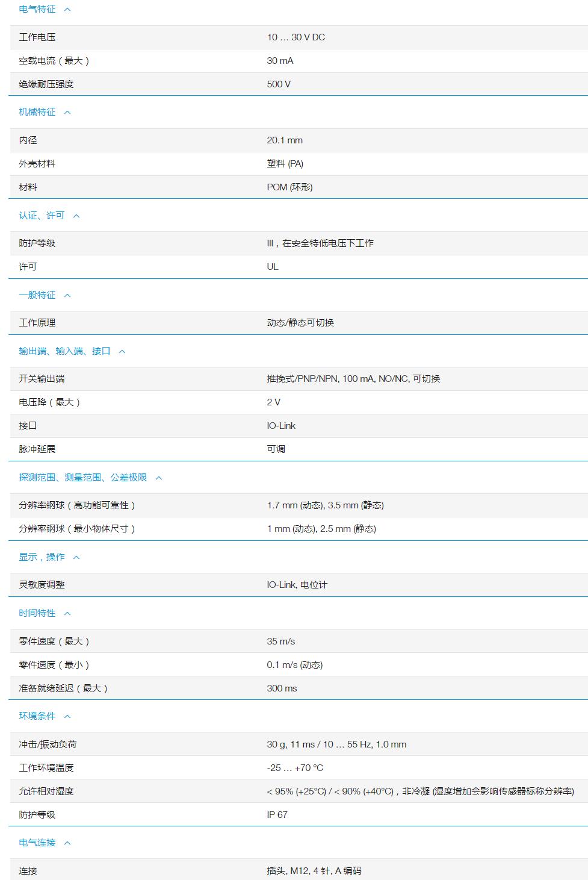Collapse the 环境条件 section
The width and height of the screenshot is (588, 880).
pos(67,716)
